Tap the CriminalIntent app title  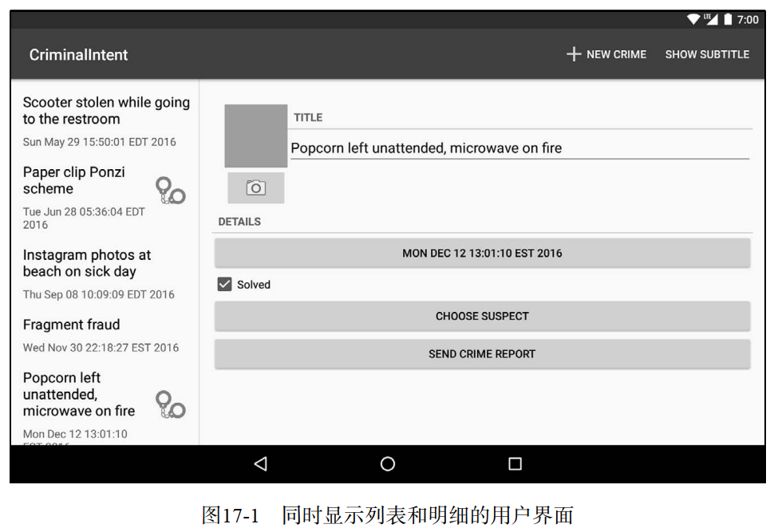tap(79, 55)
